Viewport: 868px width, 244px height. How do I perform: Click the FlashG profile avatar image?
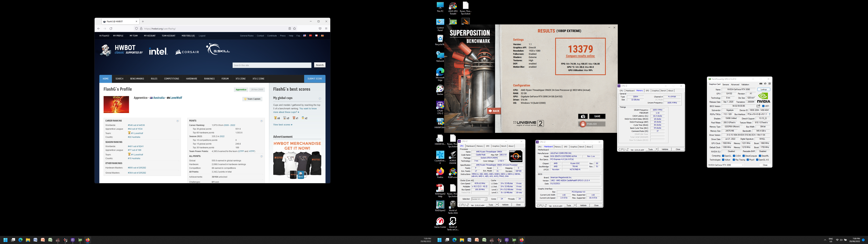point(116,105)
